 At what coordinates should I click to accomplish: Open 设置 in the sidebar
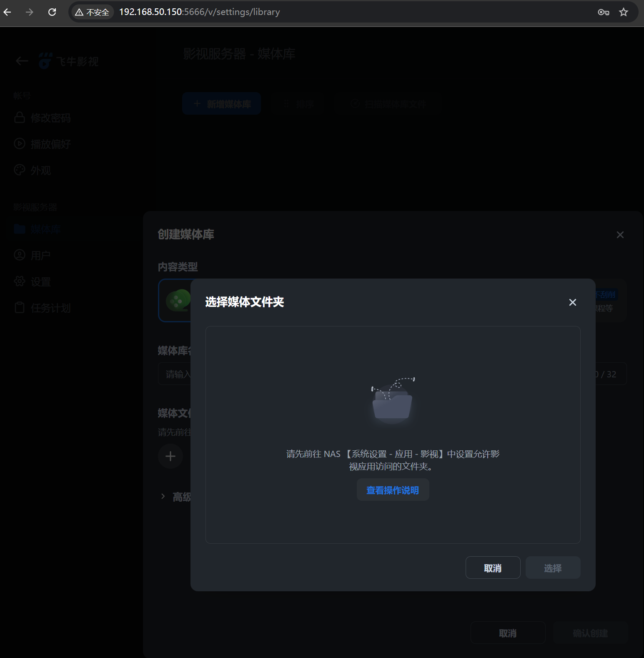(x=33, y=282)
